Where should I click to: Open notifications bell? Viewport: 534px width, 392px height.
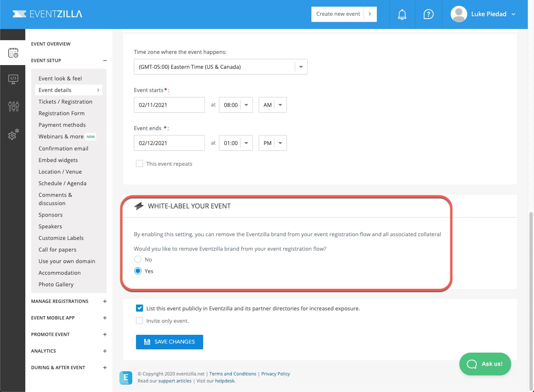click(x=402, y=15)
